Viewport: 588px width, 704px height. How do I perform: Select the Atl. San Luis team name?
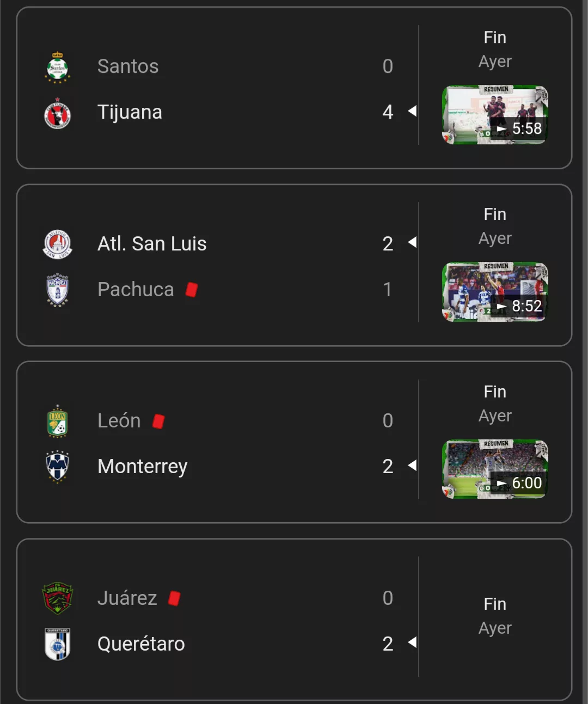click(x=152, y=244)
